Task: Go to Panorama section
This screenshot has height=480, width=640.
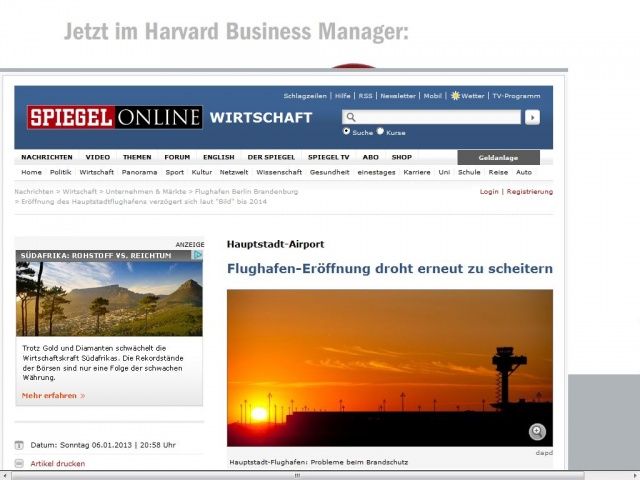Action: pyautogui.click(x=139, y=172)
